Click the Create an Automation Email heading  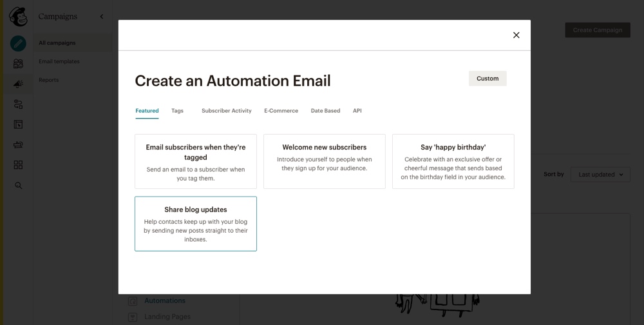click(232, 81)
